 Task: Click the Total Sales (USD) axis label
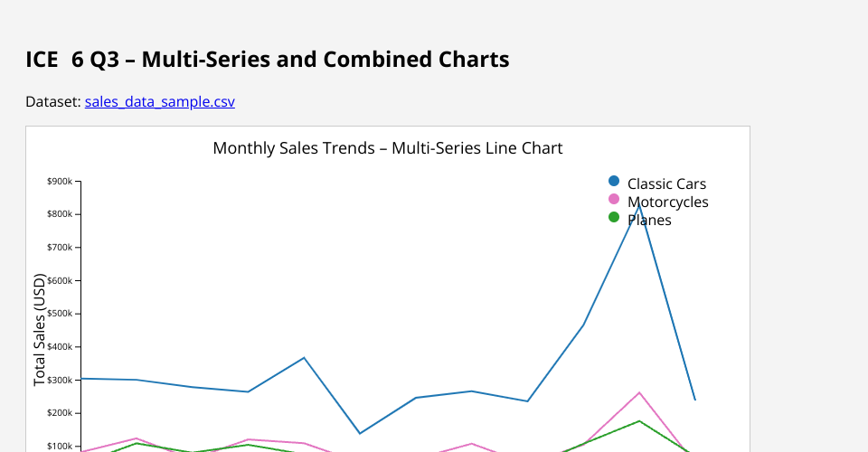(40, 330)
